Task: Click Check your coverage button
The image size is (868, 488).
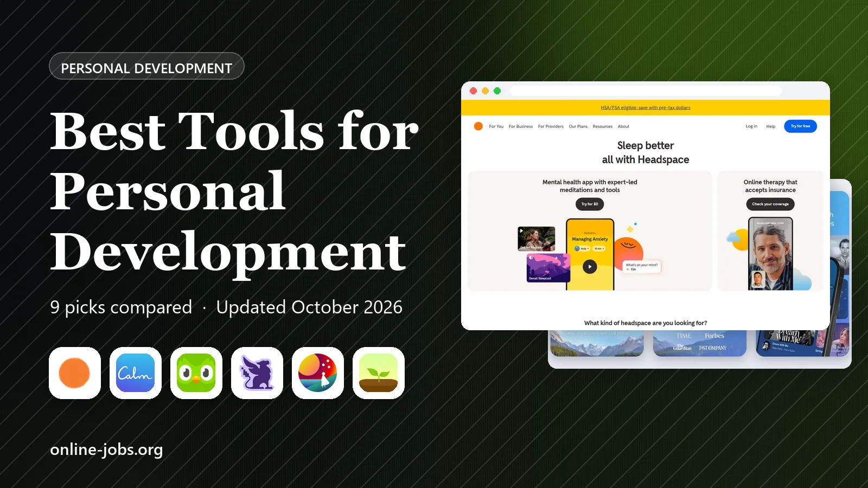Action: (770, 204)
